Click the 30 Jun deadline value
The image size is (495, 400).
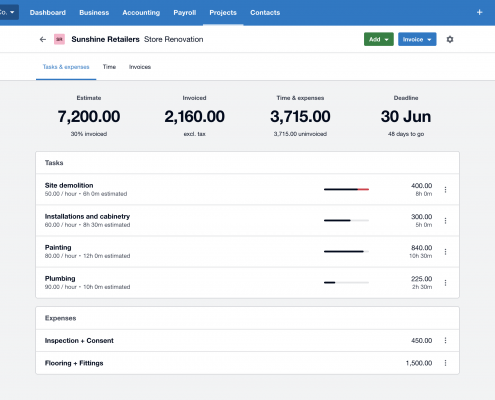406,117
